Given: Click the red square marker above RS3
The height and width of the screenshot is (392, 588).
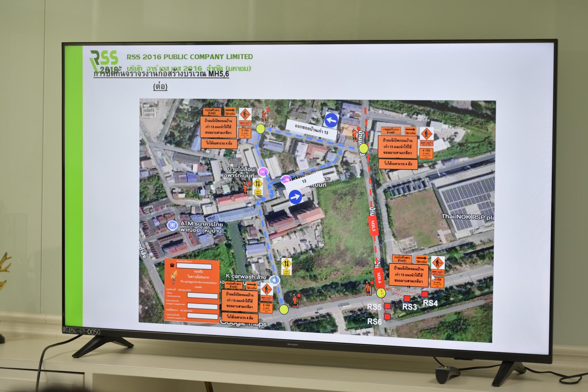Looking at the screenshot, I should click(407, 298).
